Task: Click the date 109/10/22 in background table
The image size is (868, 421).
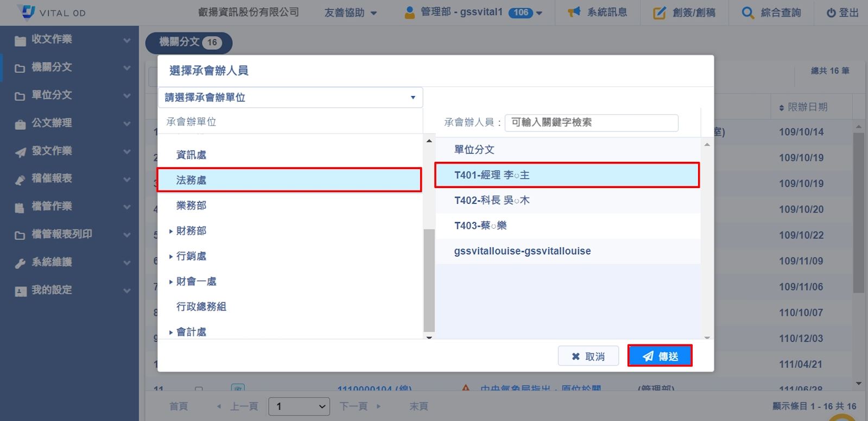Action: tap(801, 235)
